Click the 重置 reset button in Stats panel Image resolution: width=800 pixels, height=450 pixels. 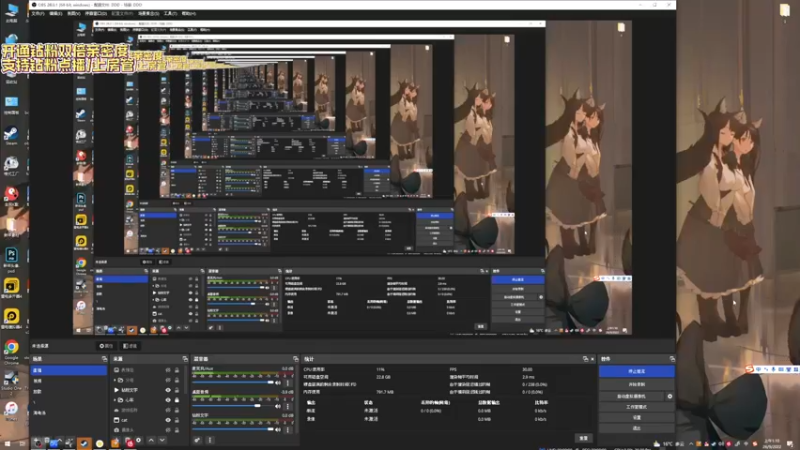583,438
